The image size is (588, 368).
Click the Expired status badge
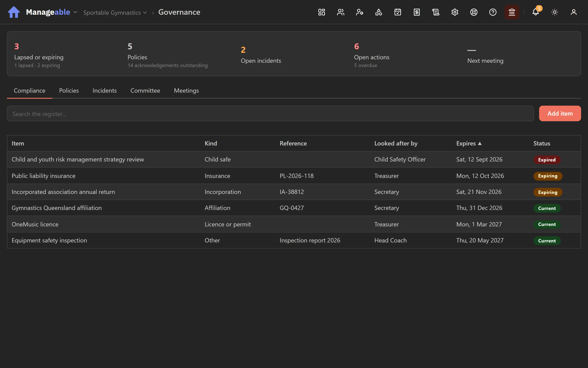click(x=547, y=160)
